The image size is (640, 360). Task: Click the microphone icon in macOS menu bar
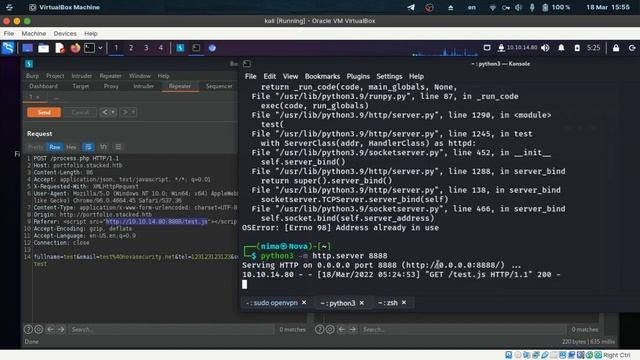click(x=532, y=7)
